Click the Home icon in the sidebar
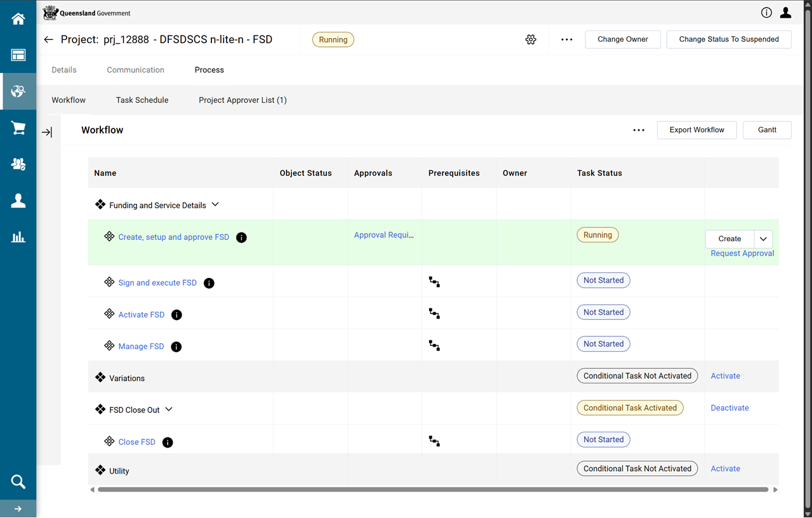812x518 pixels. coord(18,19)
